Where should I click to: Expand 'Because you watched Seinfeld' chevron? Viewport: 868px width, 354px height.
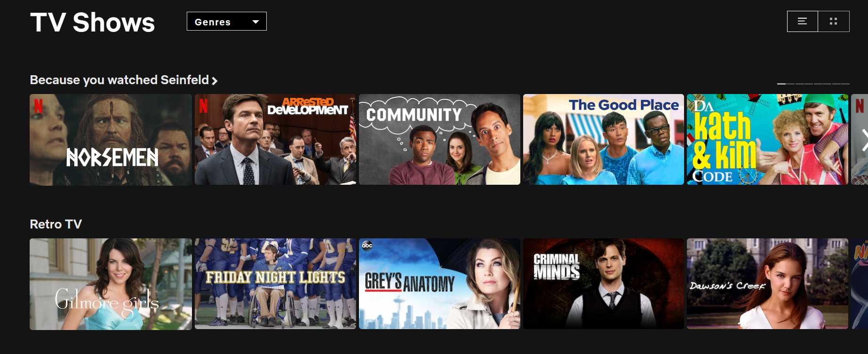[215, 81]
